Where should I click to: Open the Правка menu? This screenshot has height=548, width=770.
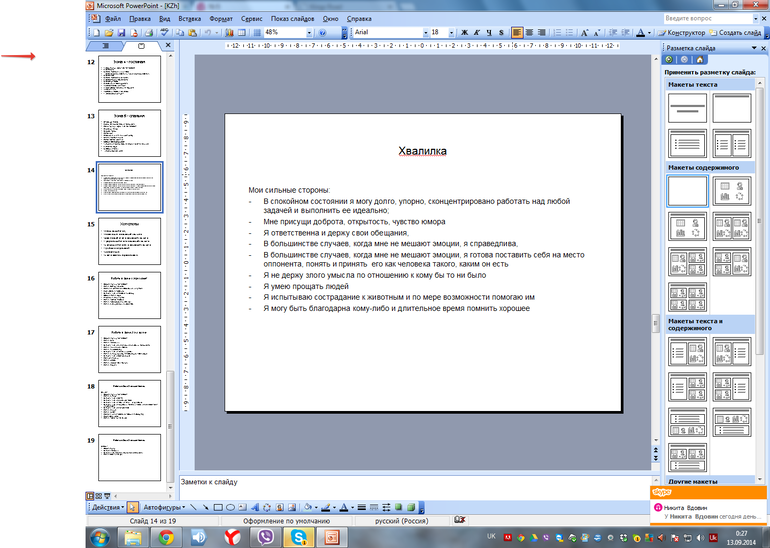coord(140,19)
